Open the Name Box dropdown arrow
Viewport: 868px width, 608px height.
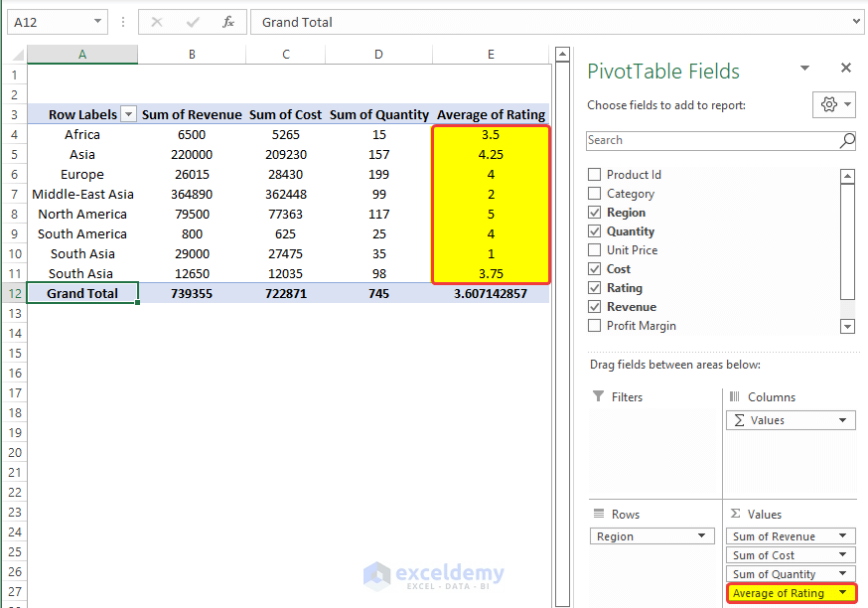point(95,22)
